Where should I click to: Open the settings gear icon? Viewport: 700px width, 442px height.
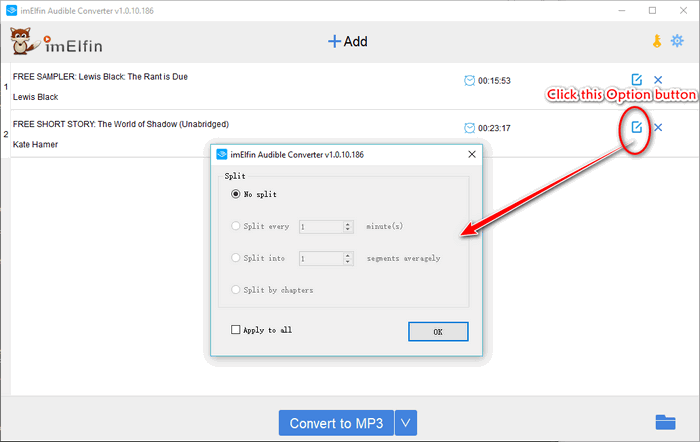tap(677, 41)
